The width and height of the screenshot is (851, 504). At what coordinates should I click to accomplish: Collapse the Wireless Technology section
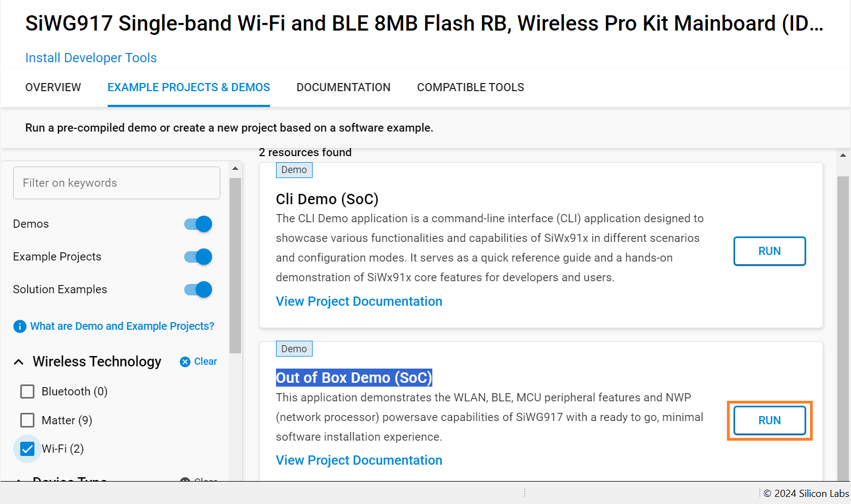(x=19, y=361)
